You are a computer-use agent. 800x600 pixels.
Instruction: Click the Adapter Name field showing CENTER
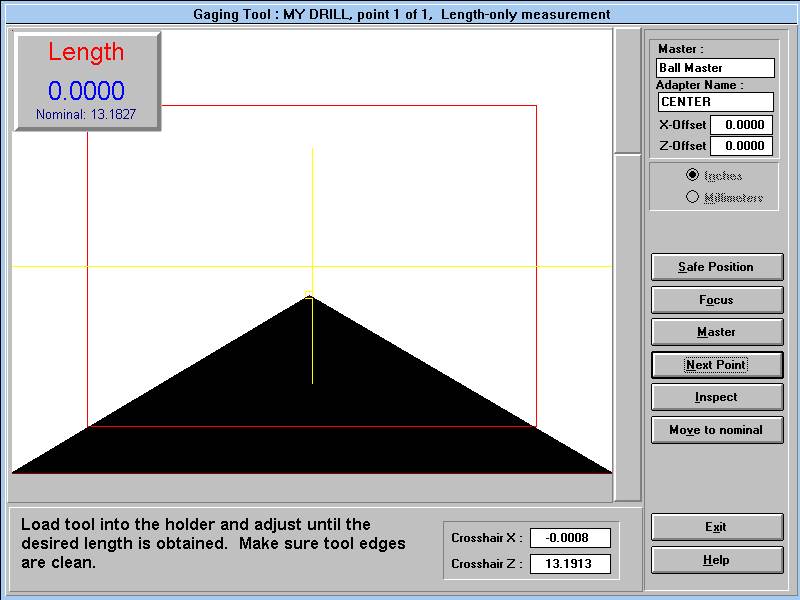click(715, 102)
